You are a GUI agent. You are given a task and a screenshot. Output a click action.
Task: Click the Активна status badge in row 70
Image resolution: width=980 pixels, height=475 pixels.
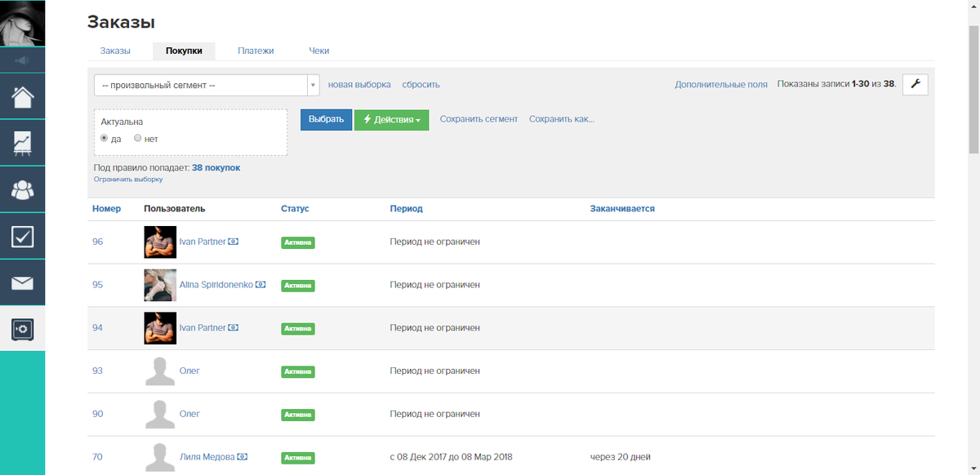[x=298, y=457]
